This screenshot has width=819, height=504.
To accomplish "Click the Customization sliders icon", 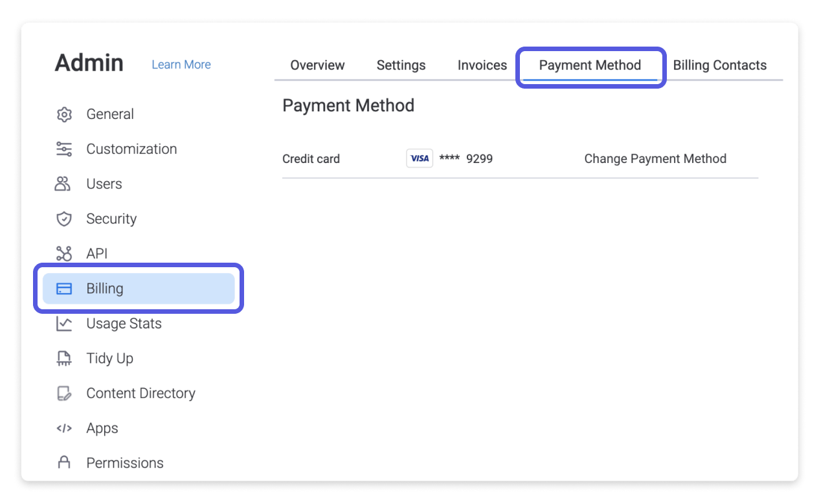I will coord(64,149).
